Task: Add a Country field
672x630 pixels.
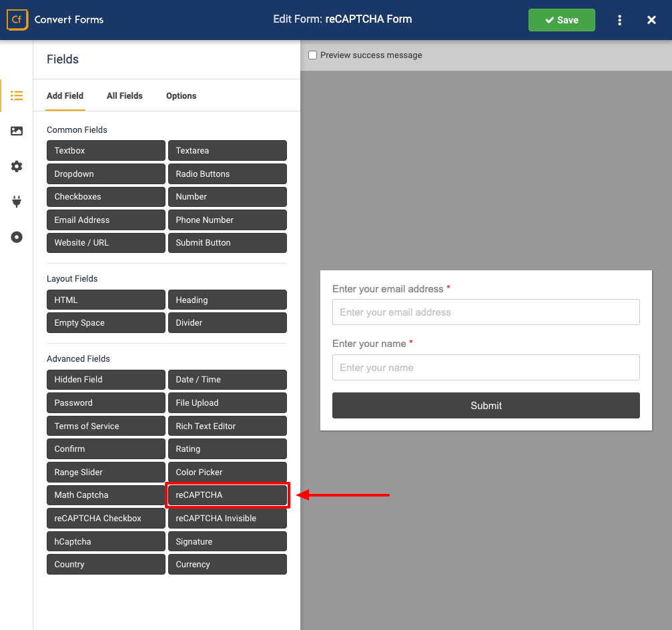Action: tap(106, 565)
